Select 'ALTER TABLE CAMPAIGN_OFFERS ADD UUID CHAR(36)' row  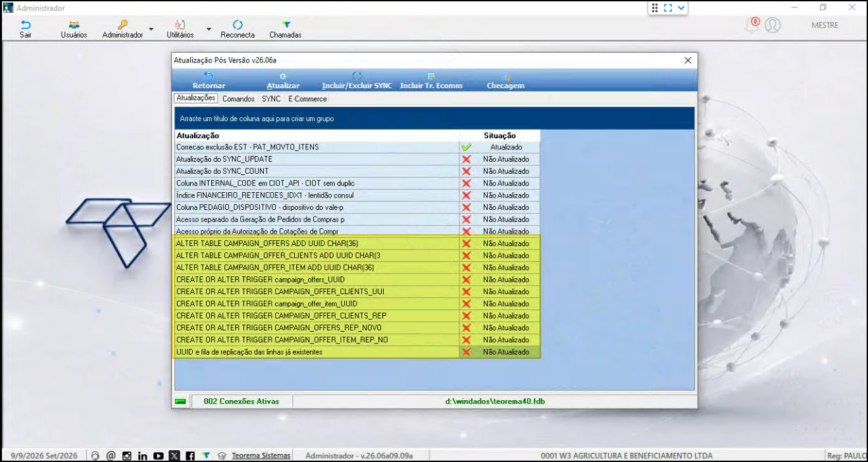pyautogui.click(x=357, y=244)
